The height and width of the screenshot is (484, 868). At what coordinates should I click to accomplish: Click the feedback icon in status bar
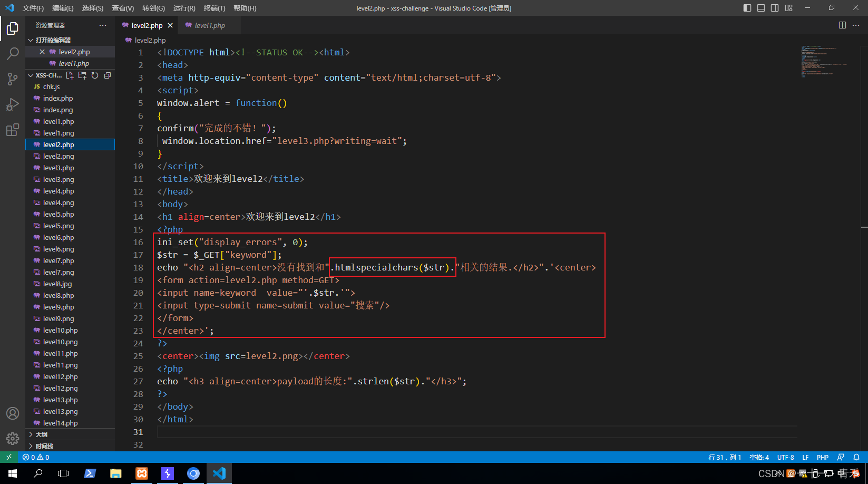point(841,457)
